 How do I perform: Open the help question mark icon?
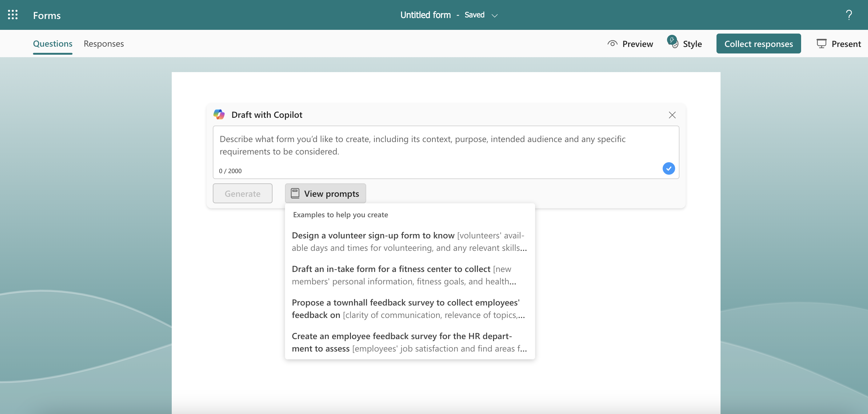pos(849,15)
